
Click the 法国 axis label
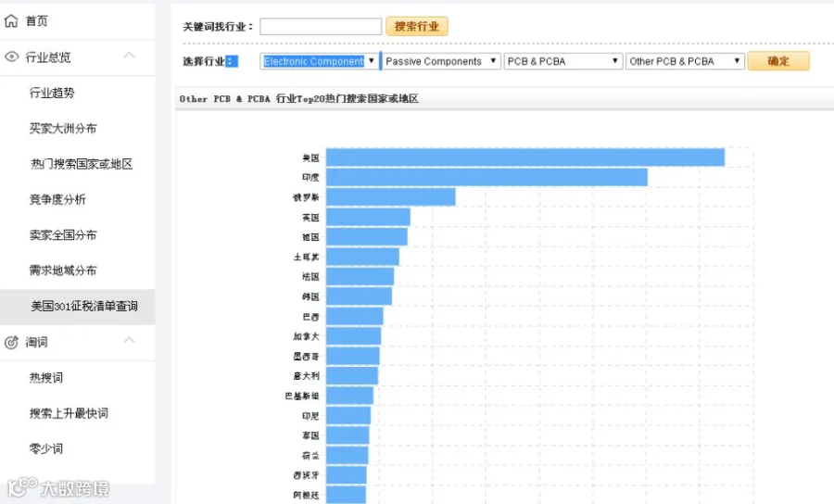(x=311, y=276)
